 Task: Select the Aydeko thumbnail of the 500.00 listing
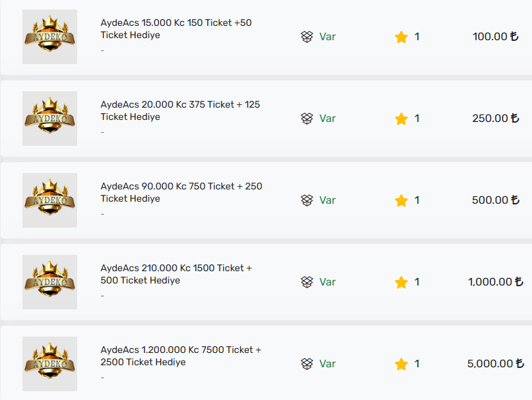[x=50, y=200]
